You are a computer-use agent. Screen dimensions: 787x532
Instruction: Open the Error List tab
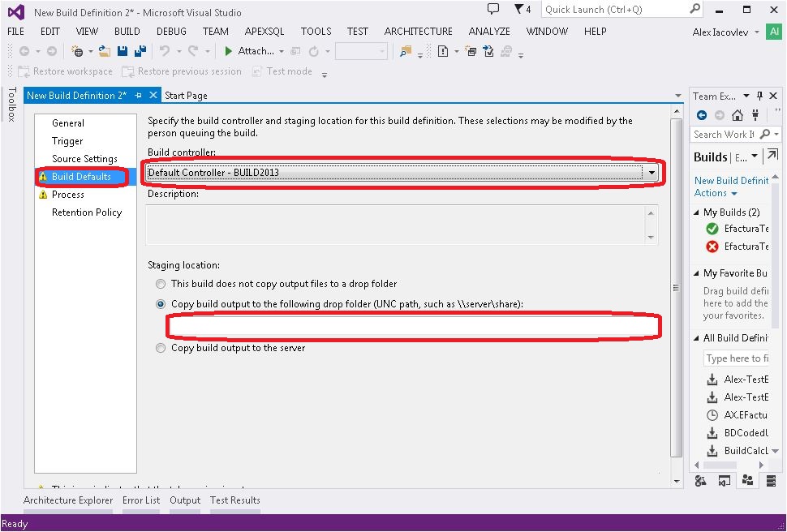[x=141, y=500]
